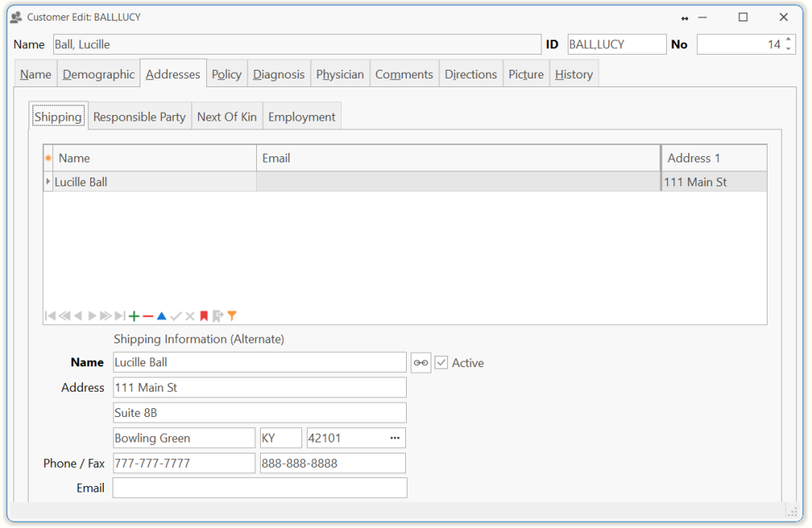Click shipping Name field Lucille Ball
Screen dimensions: 812x528
[x=259, y=362]
